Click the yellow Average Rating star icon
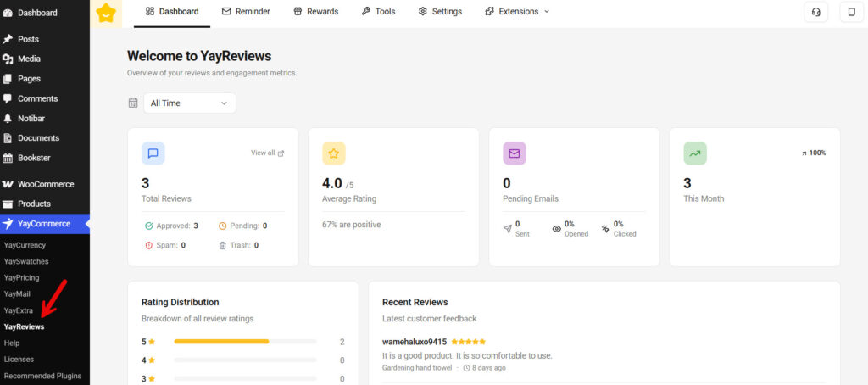 (x=334, y=153)
